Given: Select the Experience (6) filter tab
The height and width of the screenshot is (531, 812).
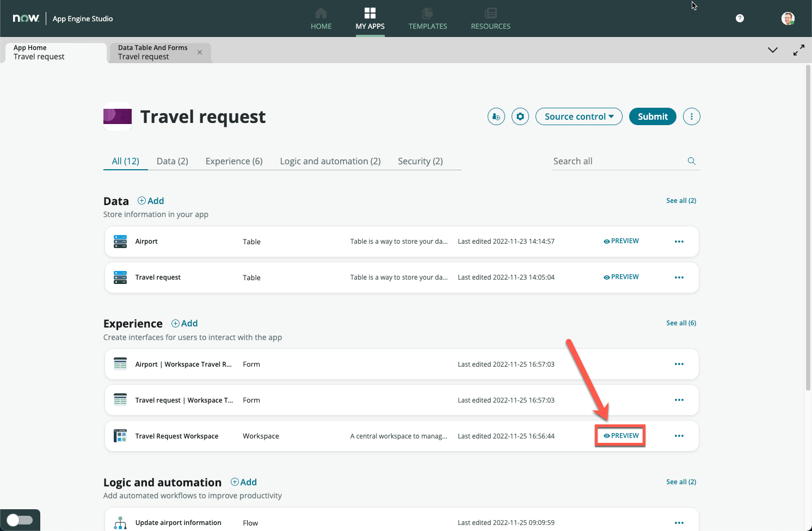Looking at the screenshot, I should pyautogui.click(x=234, y=161).
